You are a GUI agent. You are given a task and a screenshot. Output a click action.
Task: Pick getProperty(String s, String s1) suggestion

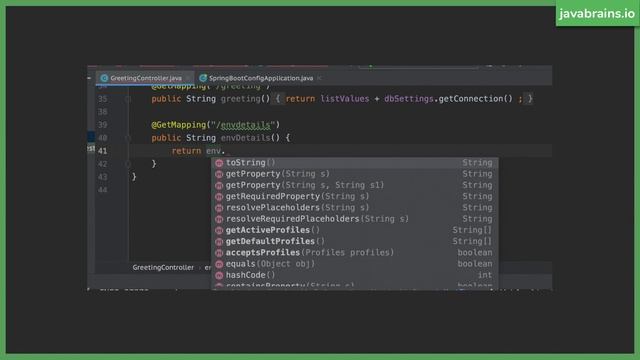354,185
